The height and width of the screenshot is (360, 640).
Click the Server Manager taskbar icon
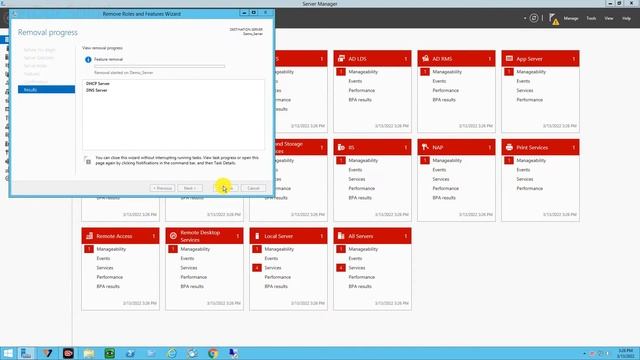point(27,353)
